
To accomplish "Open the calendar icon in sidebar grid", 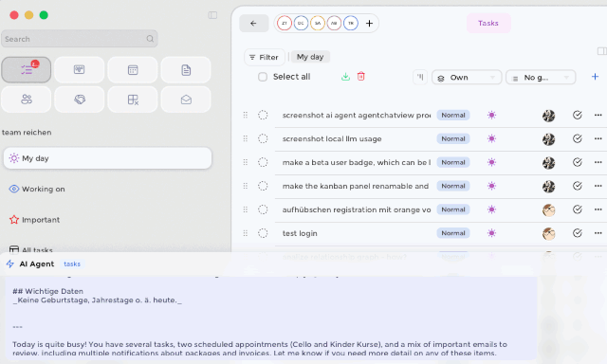I will (133, 70).
